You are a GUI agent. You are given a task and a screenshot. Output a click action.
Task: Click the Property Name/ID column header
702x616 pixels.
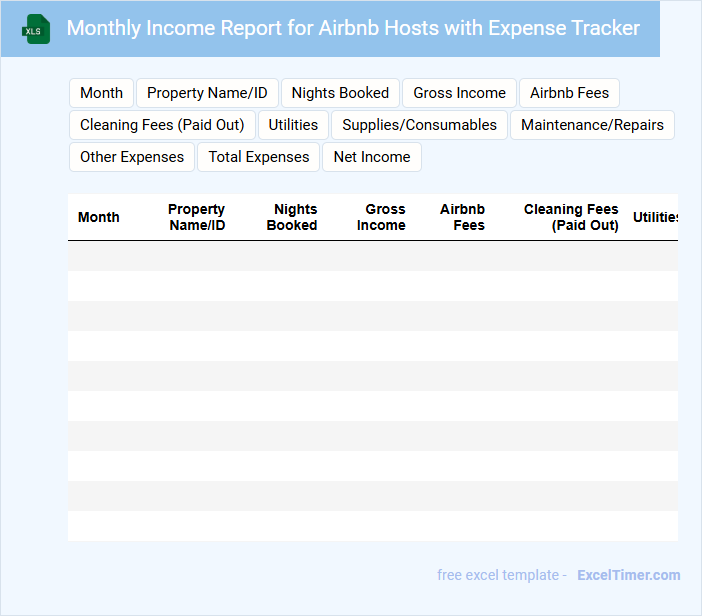(197, 217)
